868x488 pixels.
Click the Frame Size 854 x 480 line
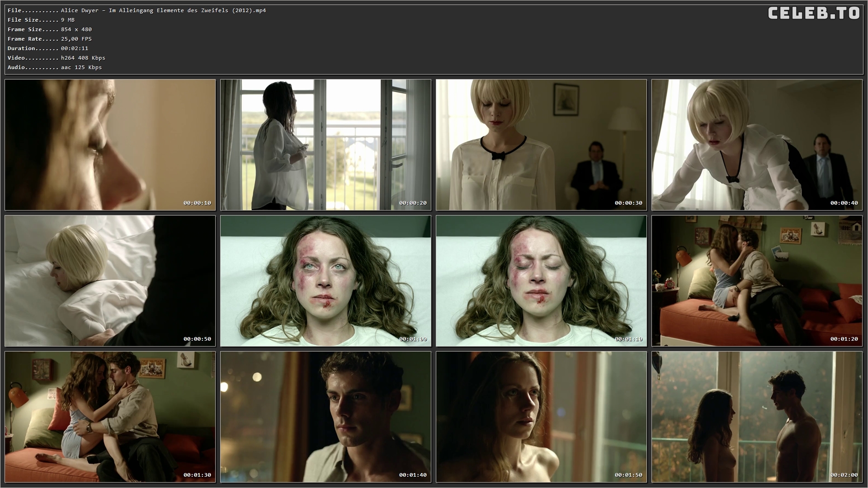pyautogui.click(x=50, y=29)
